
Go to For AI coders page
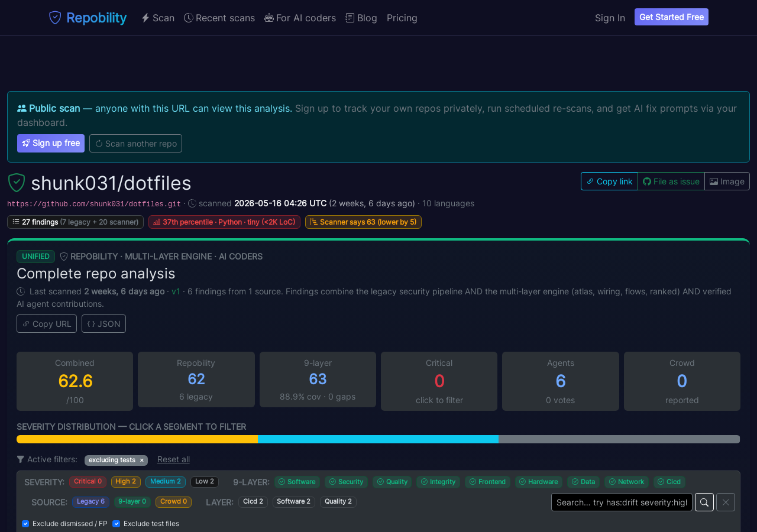(300, 18)
